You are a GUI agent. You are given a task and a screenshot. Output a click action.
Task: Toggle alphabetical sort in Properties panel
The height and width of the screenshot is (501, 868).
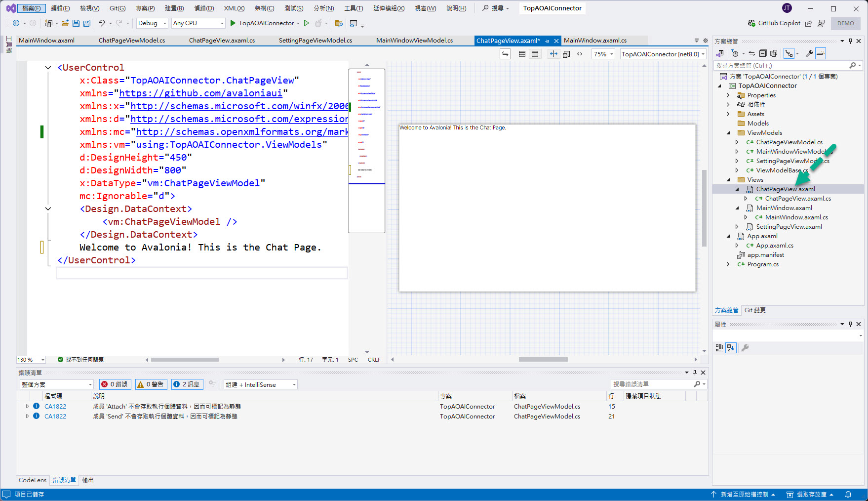click(x=731, y=348)
